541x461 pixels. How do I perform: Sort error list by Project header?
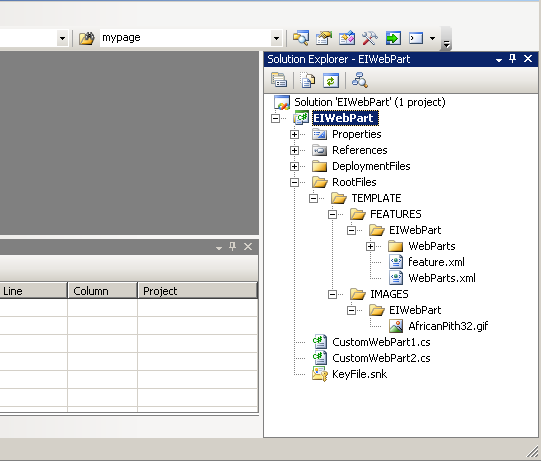(x=197, y=291)
